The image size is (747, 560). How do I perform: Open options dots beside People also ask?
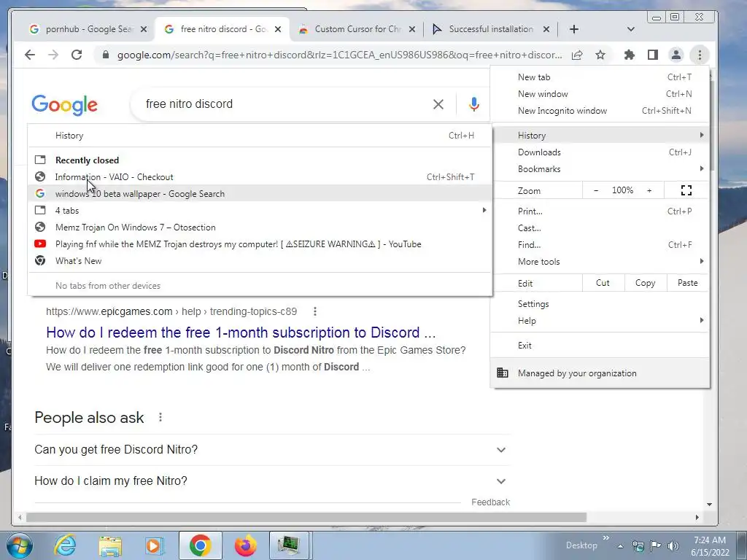pyautogui.click(x=160, y=417)
